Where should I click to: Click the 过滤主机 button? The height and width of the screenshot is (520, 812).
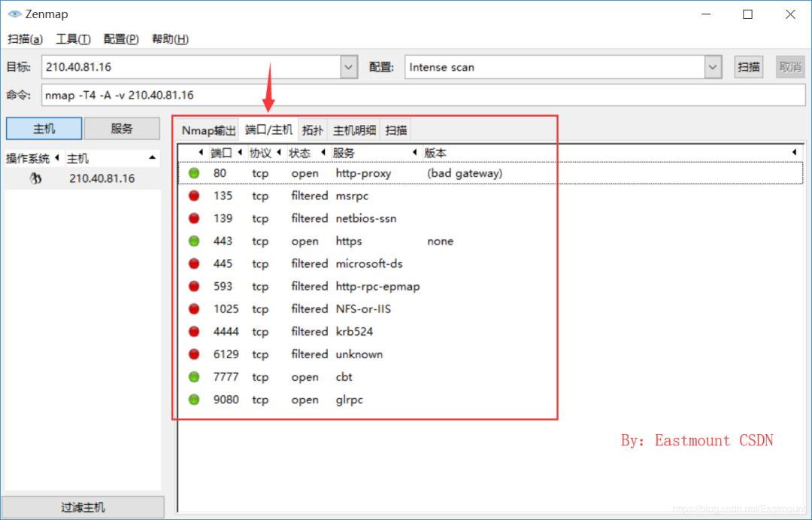[83, 506]
